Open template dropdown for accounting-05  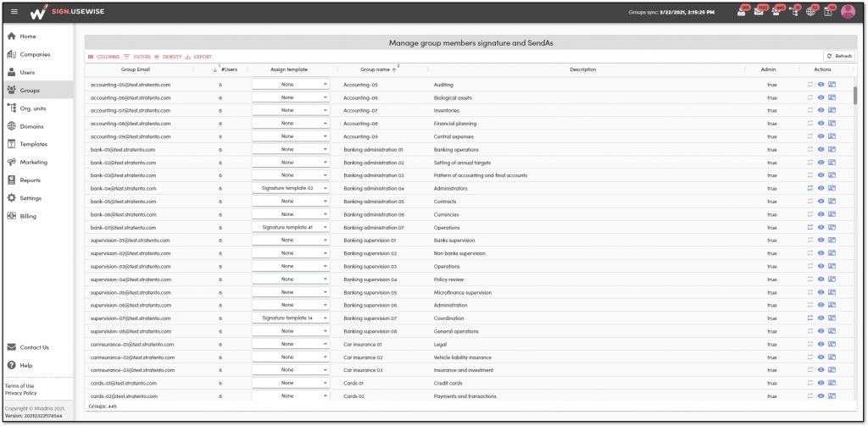click(x=291, y=85)
